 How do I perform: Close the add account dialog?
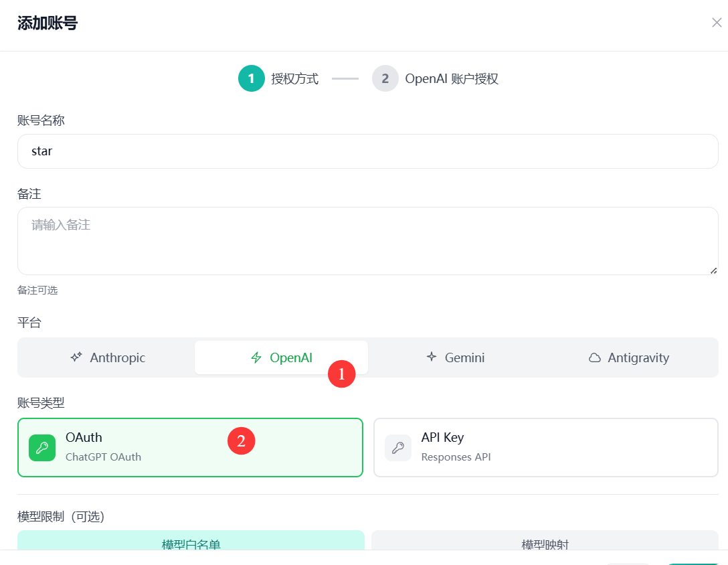click(717, 22)
